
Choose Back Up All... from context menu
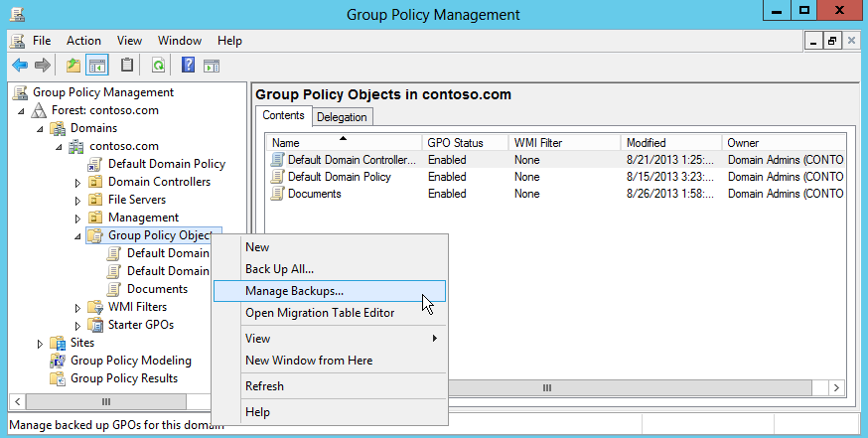330,269
